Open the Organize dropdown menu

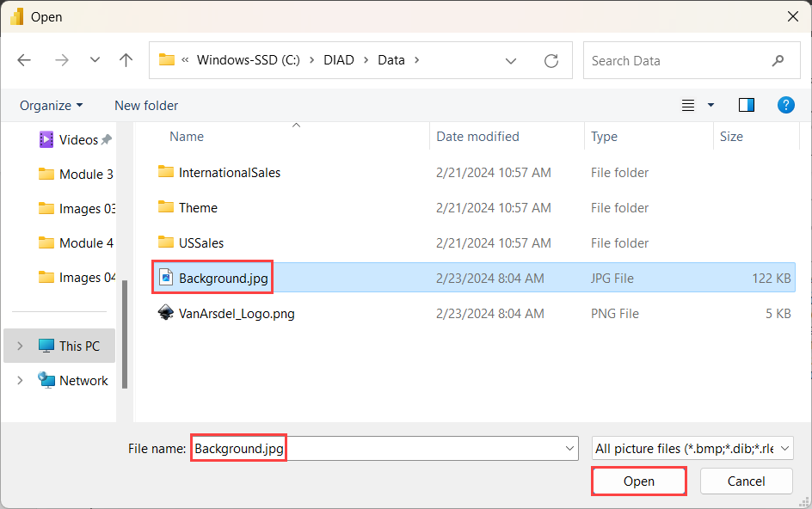(52, 105)
